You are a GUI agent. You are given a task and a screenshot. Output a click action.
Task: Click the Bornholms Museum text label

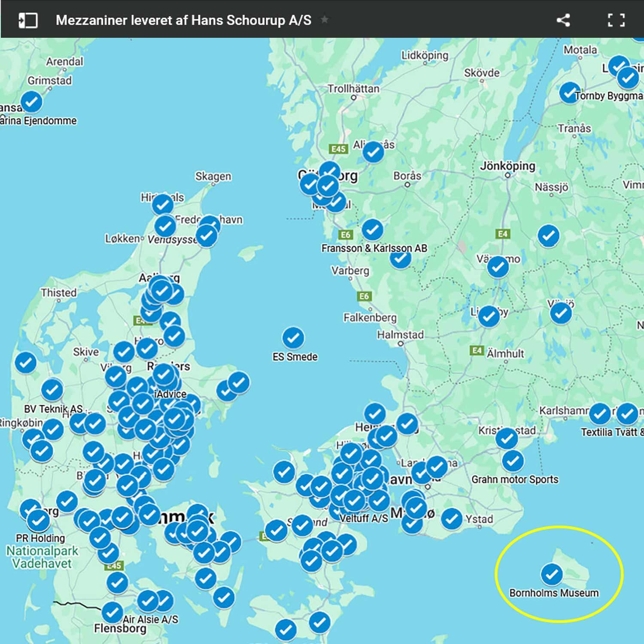click(553, 593)
